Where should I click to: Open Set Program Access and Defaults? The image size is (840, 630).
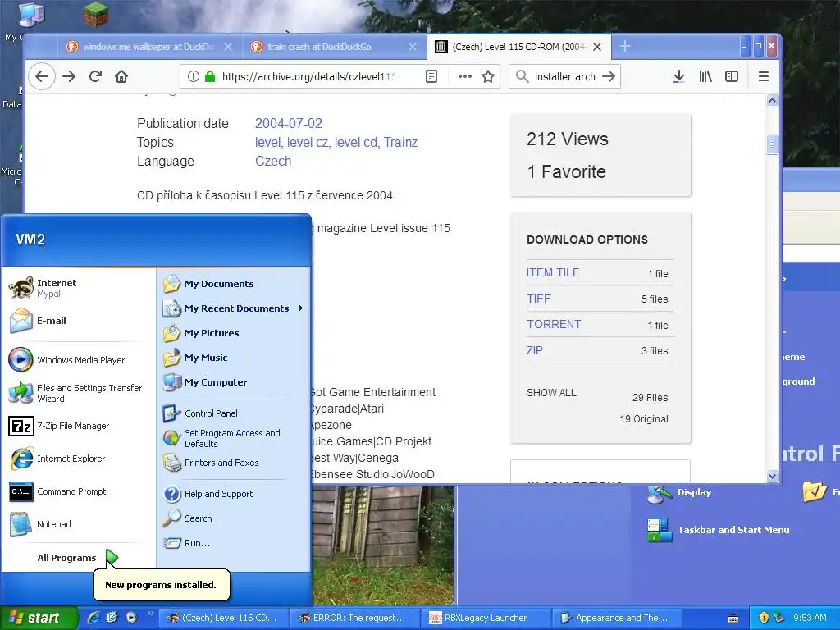pos(234,438)
